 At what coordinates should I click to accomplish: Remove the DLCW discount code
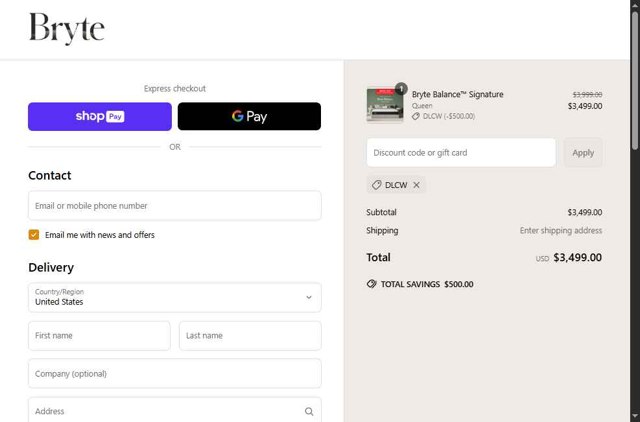pyautogui.click(x=416, y=185)
